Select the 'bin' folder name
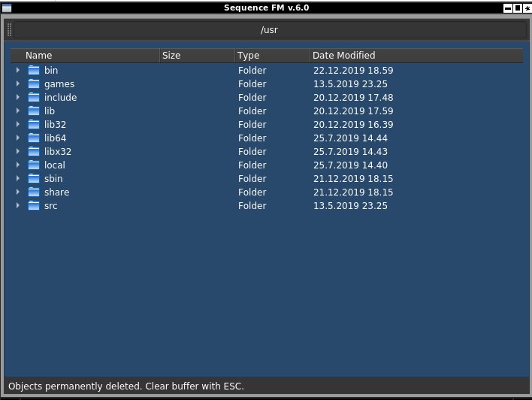Viewport: 532px width, 400px height. (51, 70)
